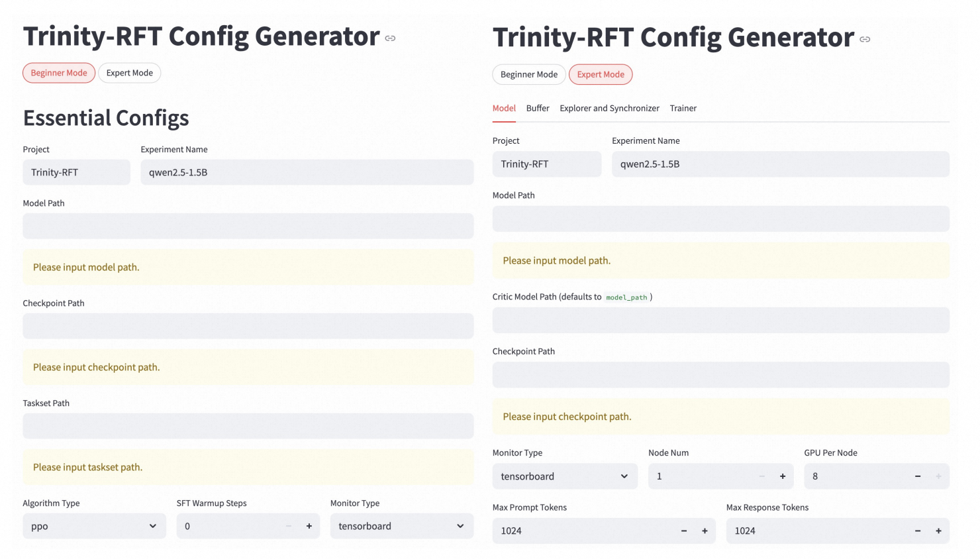Screen dimensions: 980x559
Task: Switch left panel to Expert Mode
Action: [130, 73]
